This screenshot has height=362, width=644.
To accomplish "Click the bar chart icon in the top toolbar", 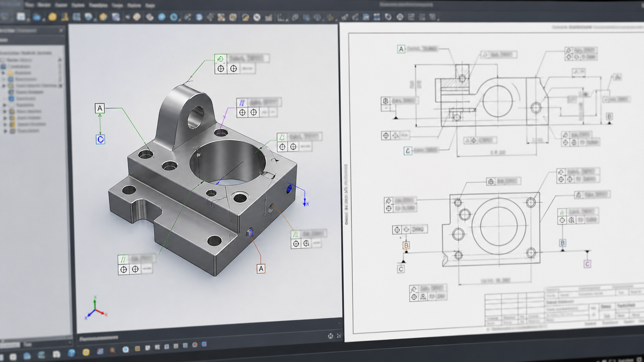I will point(268,17).
